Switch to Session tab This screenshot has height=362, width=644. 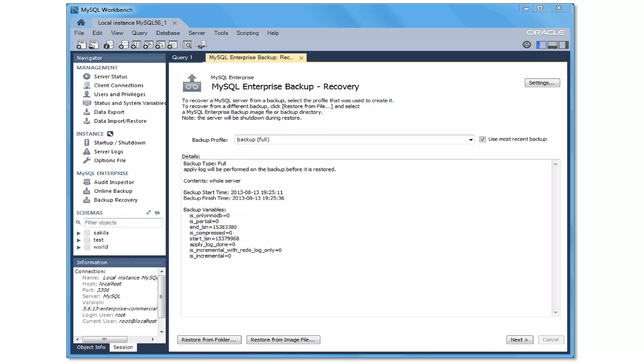click(x=123, y=347)
